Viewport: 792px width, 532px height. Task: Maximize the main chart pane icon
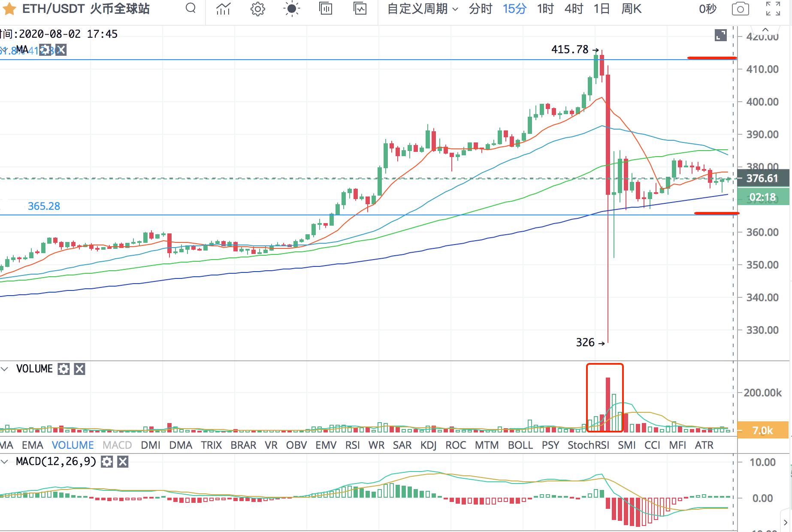(721, 35)
